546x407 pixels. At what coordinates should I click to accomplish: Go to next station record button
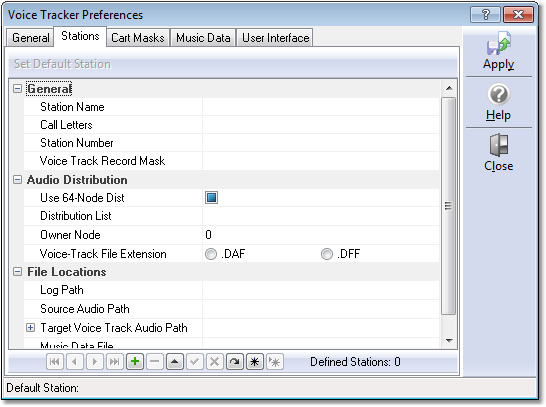click(94, 362)
